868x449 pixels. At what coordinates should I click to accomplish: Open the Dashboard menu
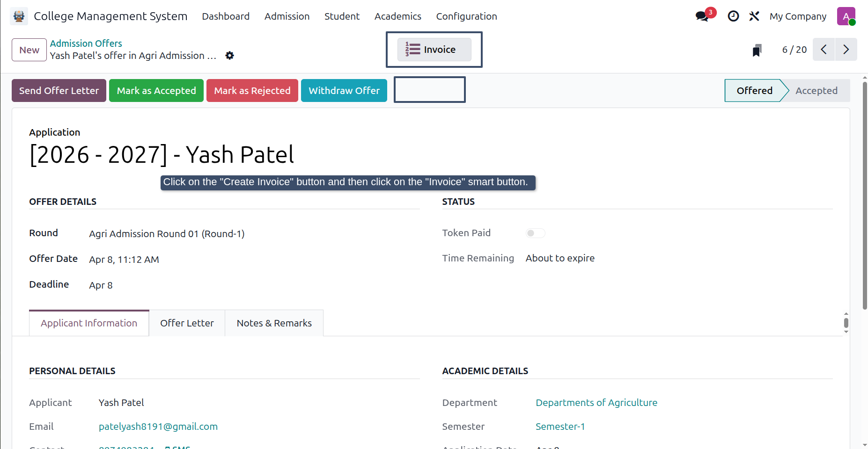pyautogui.click(x=226, y=16)
